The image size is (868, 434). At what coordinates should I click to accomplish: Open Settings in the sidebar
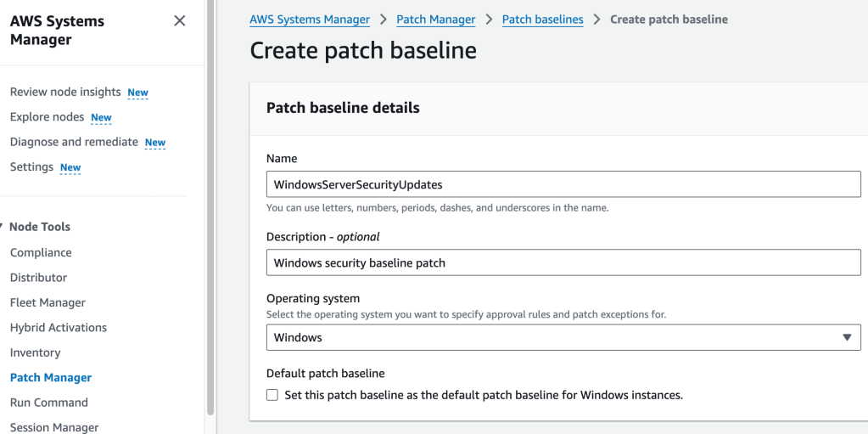tap(32, 167)
